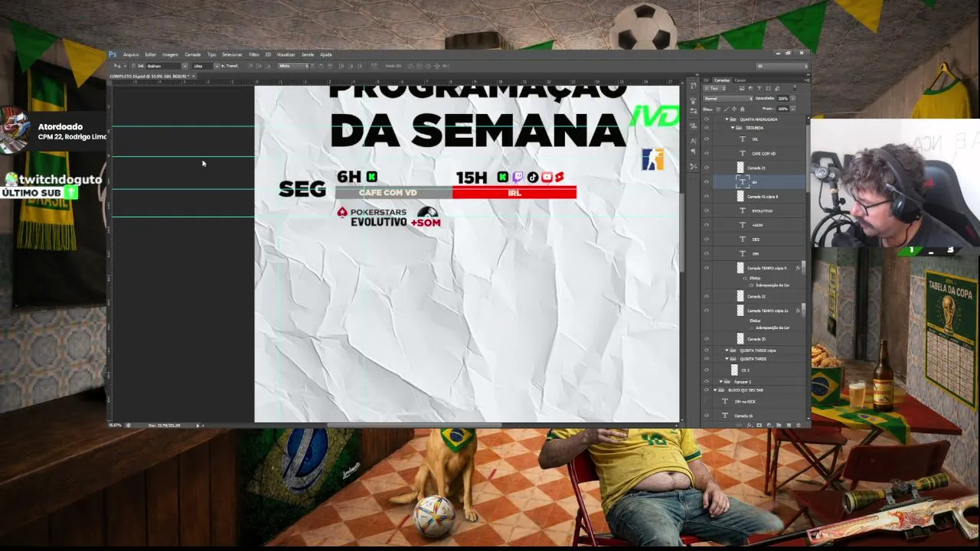
Task: Open the Character panel icon
Action: point(694,142)
